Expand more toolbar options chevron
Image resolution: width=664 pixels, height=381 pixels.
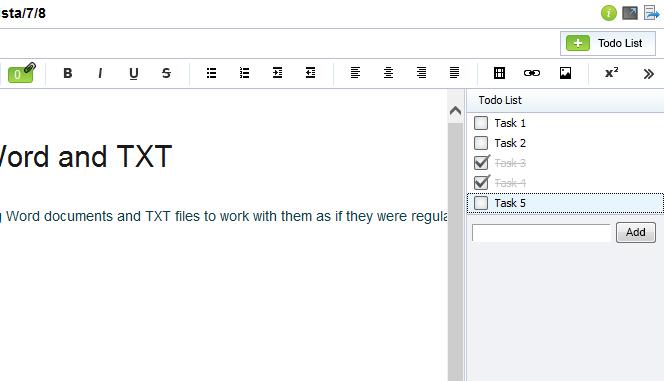click(x=648, y=74)
